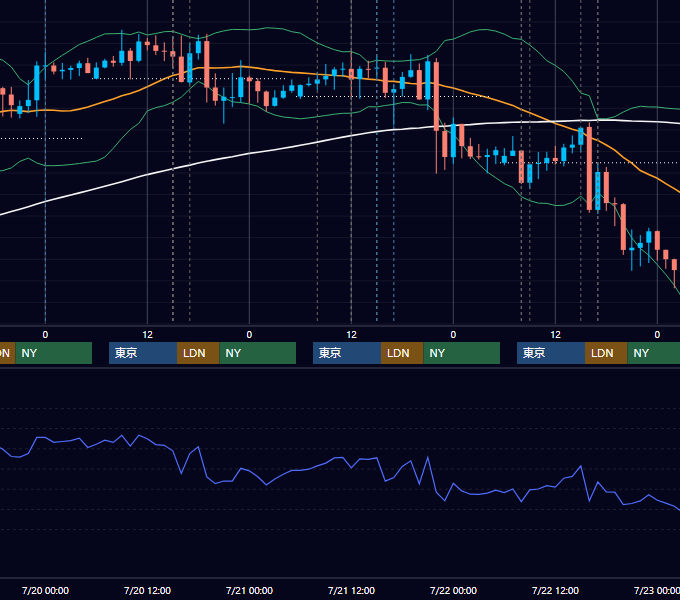Click the '0' hour label above 7/21 00:00
Viewport: 680px width, 600px height.
249,335
